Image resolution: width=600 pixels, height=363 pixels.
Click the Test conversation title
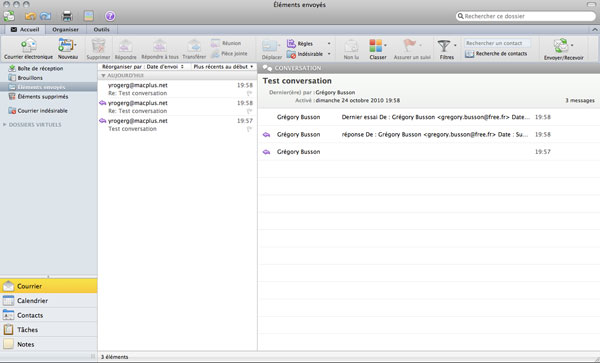point(297,81)
